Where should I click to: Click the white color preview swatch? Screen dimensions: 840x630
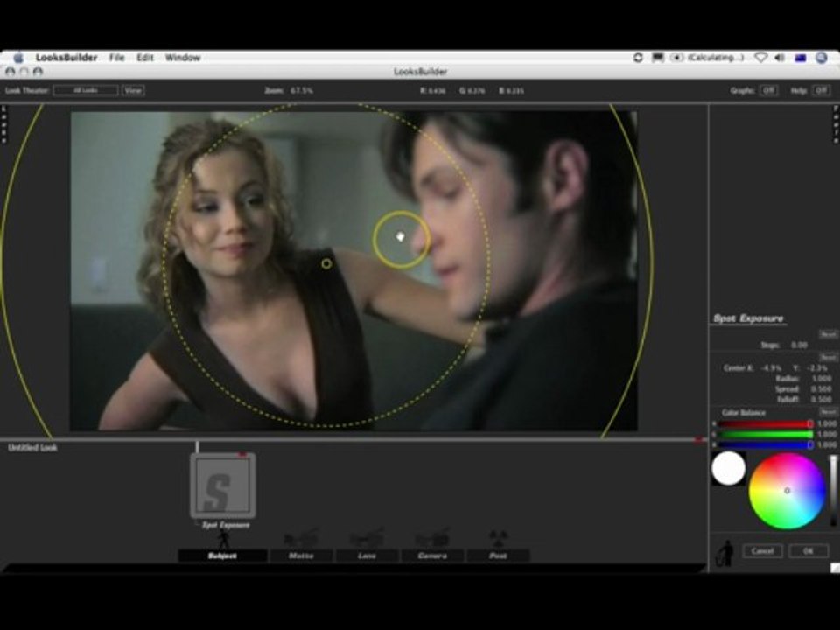[x=728, y=468]
